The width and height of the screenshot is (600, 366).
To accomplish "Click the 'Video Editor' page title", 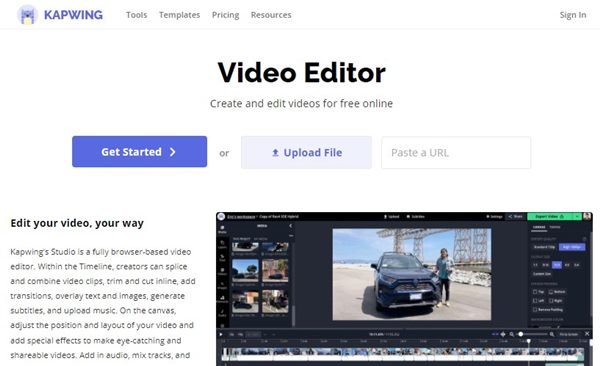I will click(x=302, y=73).
